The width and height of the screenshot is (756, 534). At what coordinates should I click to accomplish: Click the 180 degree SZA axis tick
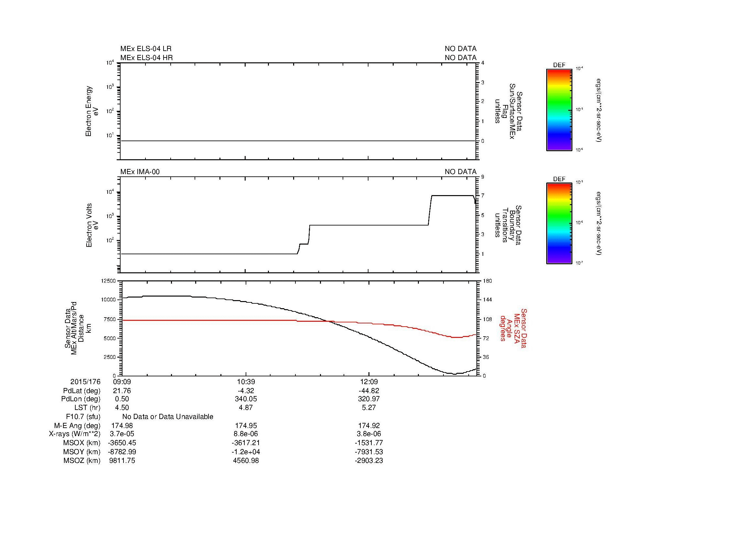click(x=487, y=281)
